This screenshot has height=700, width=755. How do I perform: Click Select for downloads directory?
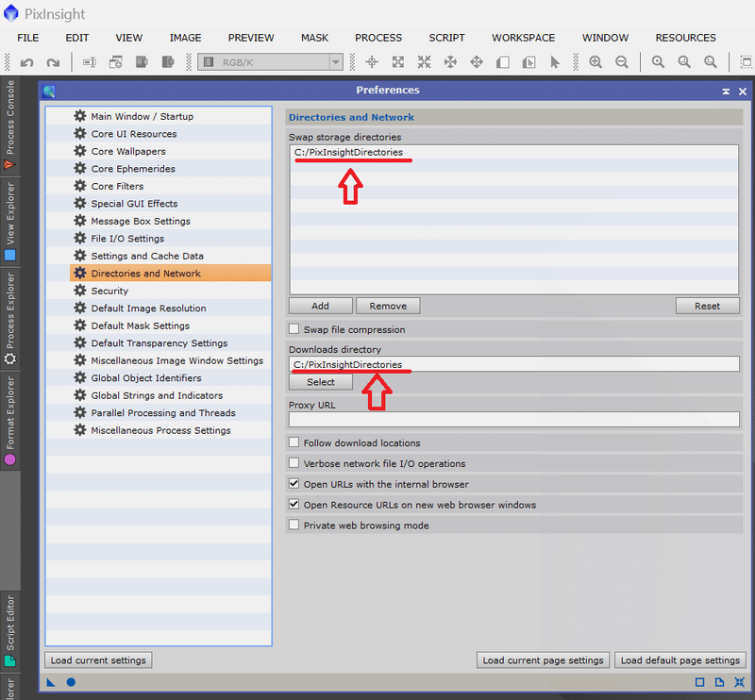pos(321,382)
